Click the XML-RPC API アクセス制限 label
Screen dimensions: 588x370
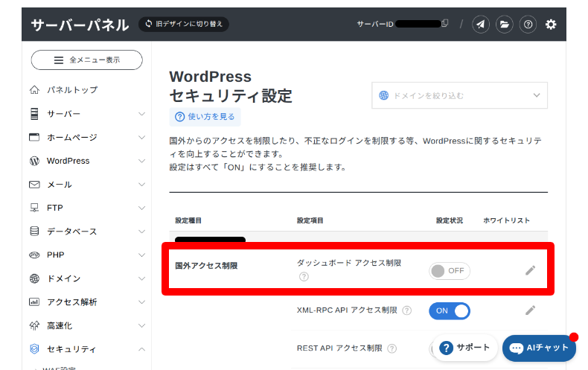(x=347, y=310)
